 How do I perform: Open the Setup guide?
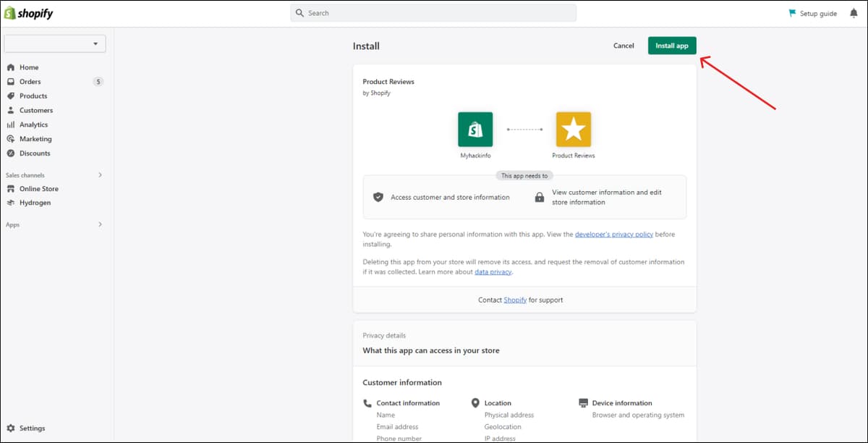818,13
